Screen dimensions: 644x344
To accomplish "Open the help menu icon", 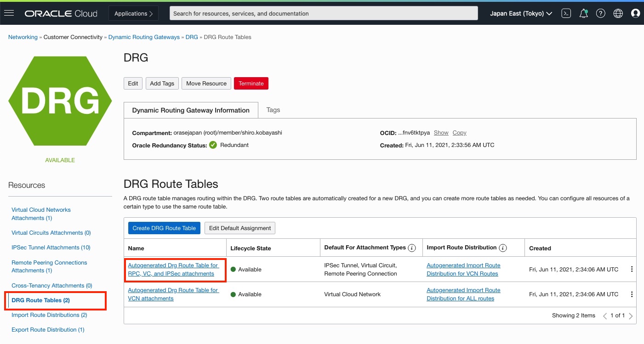I will click(601, 13).
